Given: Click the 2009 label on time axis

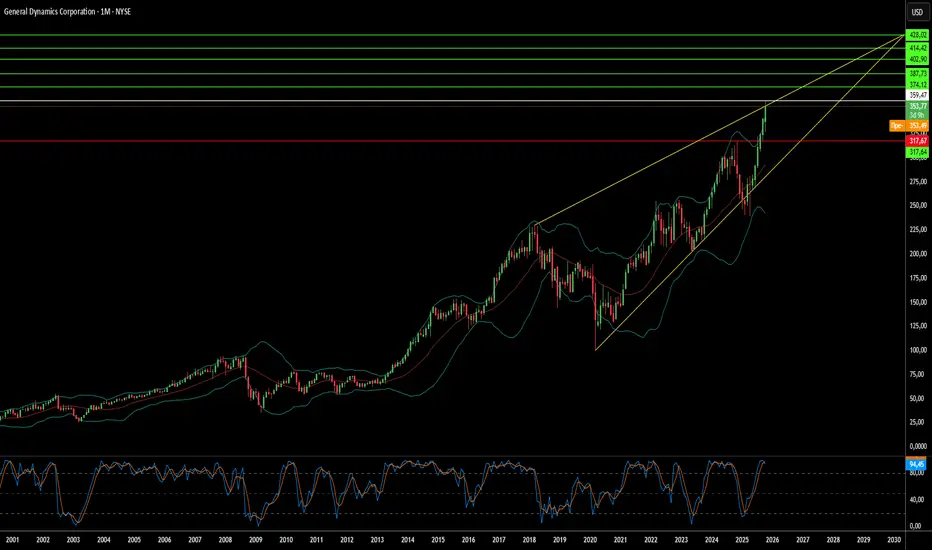Looking at the screenshot, I should (x=256, y=540).
